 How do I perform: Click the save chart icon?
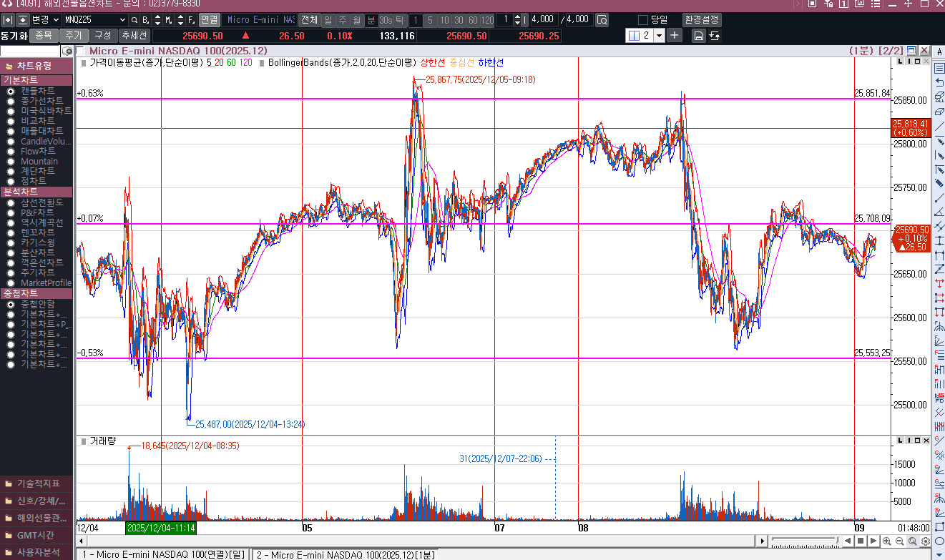[x=698, y=36]
